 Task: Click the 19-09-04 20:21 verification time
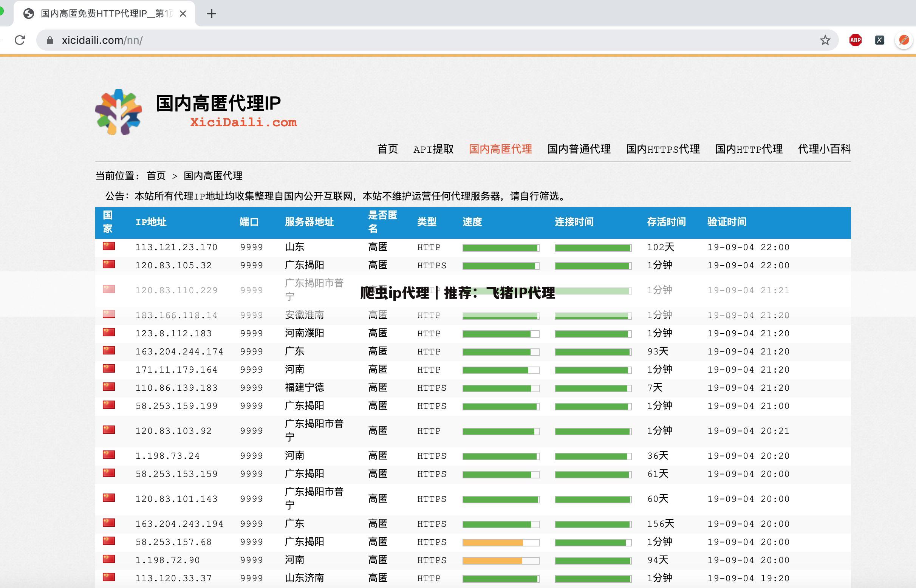click(x=748, y=431)
